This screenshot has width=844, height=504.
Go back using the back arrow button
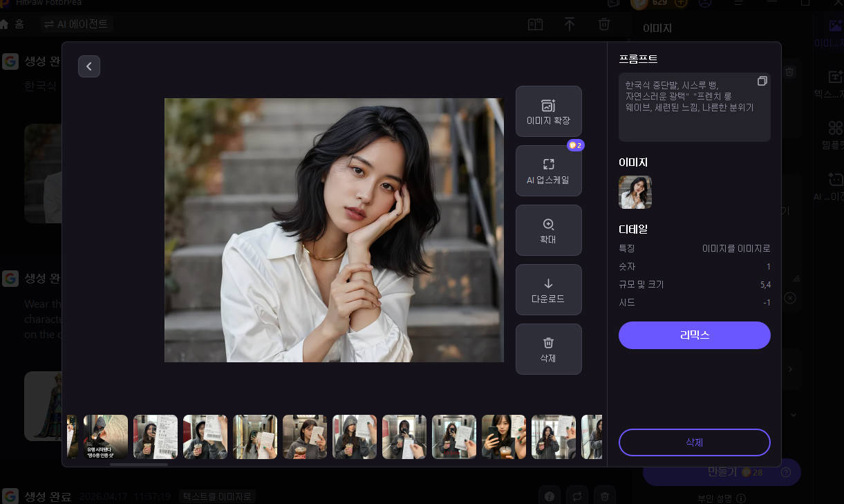[88, 66]
